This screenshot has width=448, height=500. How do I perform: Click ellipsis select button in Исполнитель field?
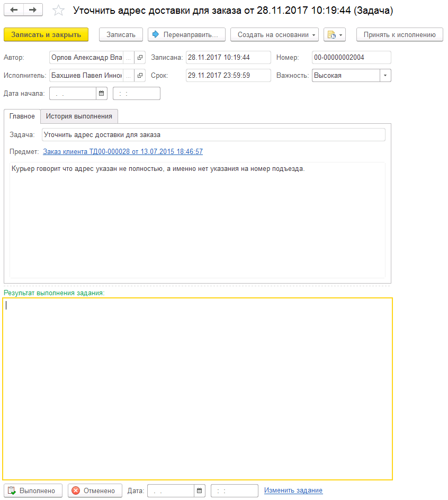tap(129, 76)
